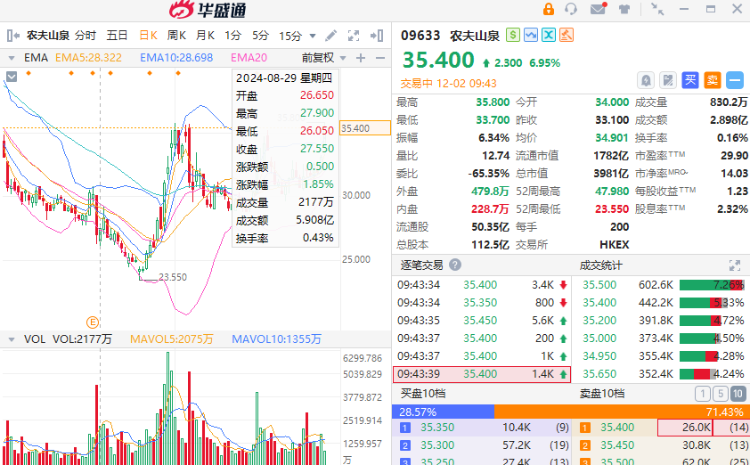This screenshot has height=465, width=750.
Task: Click the 卖盘10档 header
Action: click(602, 394)
